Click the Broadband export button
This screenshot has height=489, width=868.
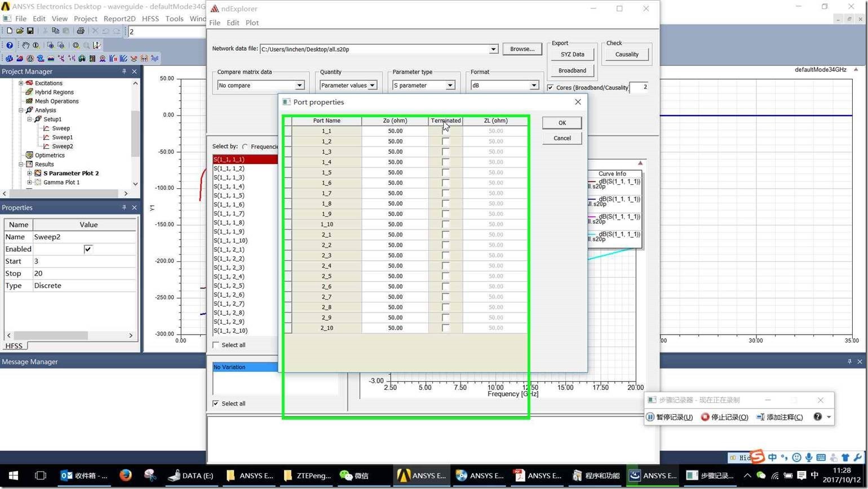(572, 70)
